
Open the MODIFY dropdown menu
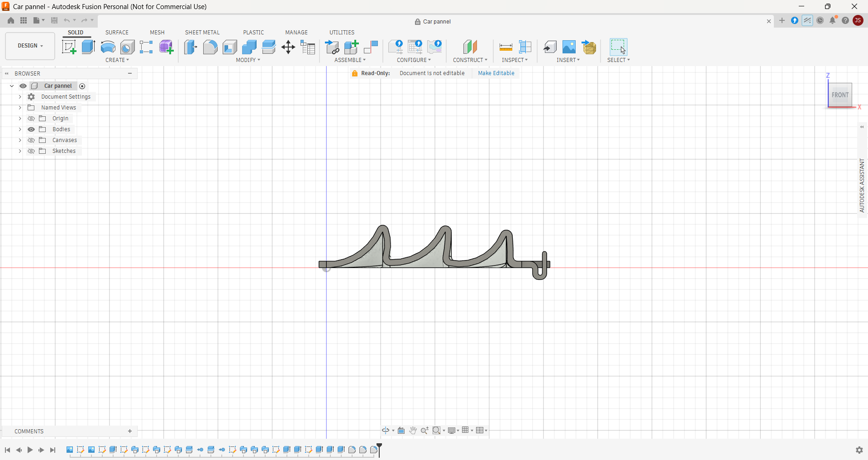coord(248,60)
